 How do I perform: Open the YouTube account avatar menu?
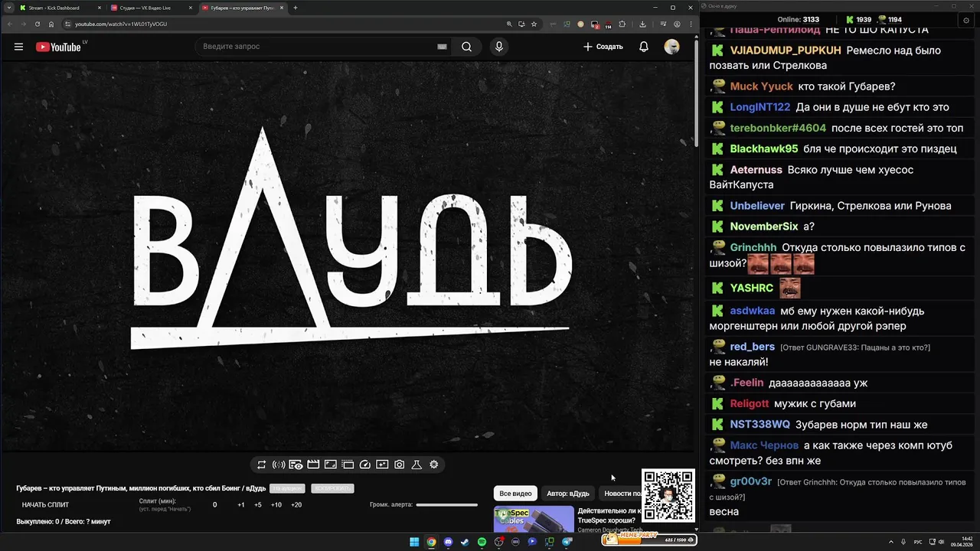coord(671,47)
